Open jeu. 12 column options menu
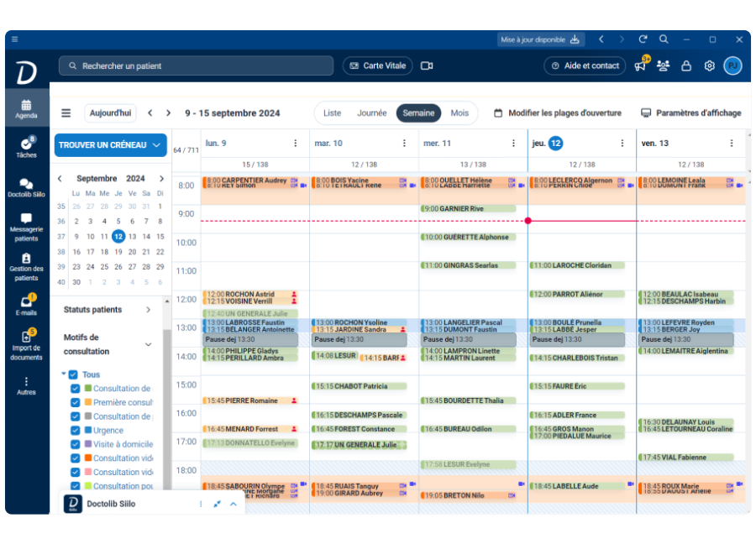The image size is (756, 544). [622, 143]
